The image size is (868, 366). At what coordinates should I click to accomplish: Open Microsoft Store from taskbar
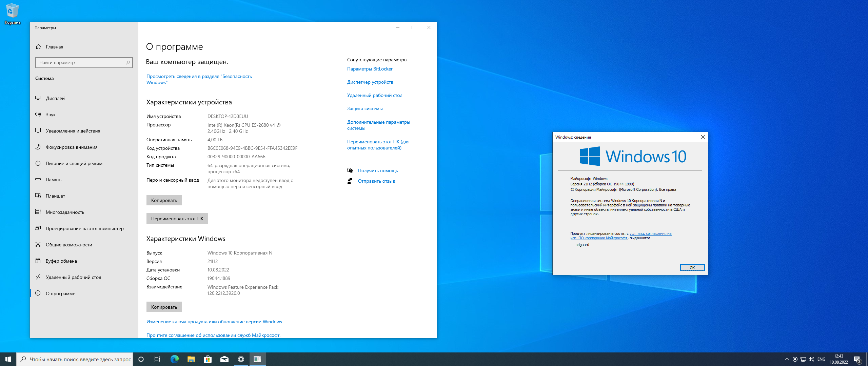208,359
